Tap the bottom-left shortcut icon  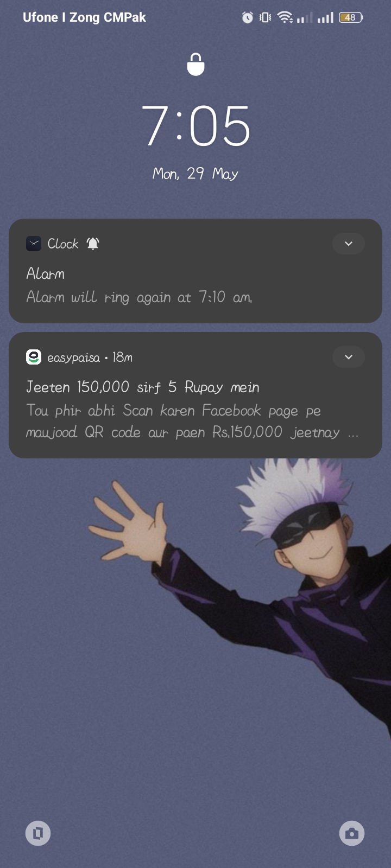coord(38,833)
